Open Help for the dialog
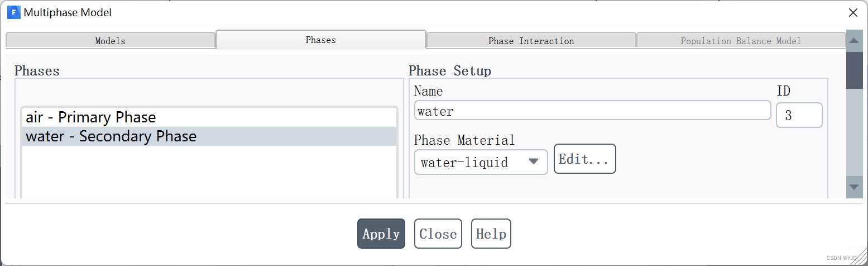This screenshot has width=868, height=266. click(x=491, y=234)
